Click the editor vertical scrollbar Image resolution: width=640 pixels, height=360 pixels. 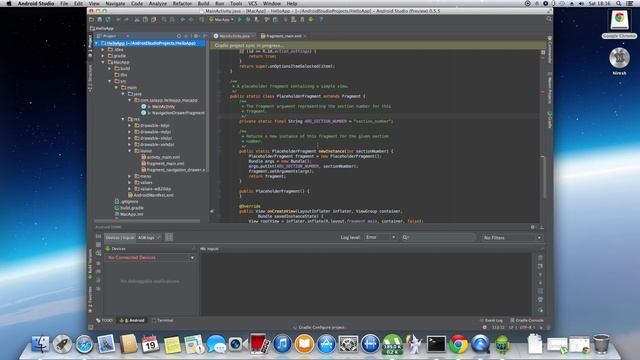click(x=544, y=177)
